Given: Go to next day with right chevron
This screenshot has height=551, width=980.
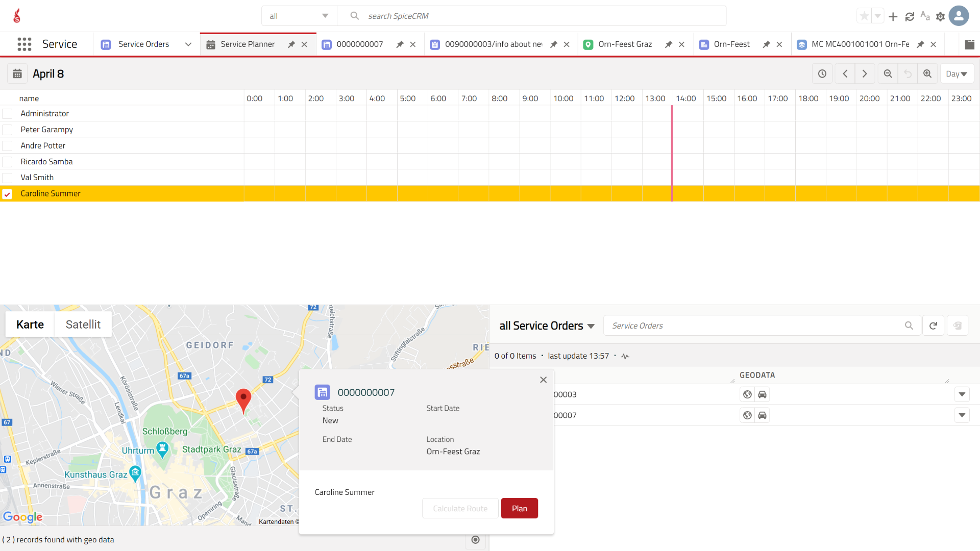Looking at the screenshot, I should 865,74.
